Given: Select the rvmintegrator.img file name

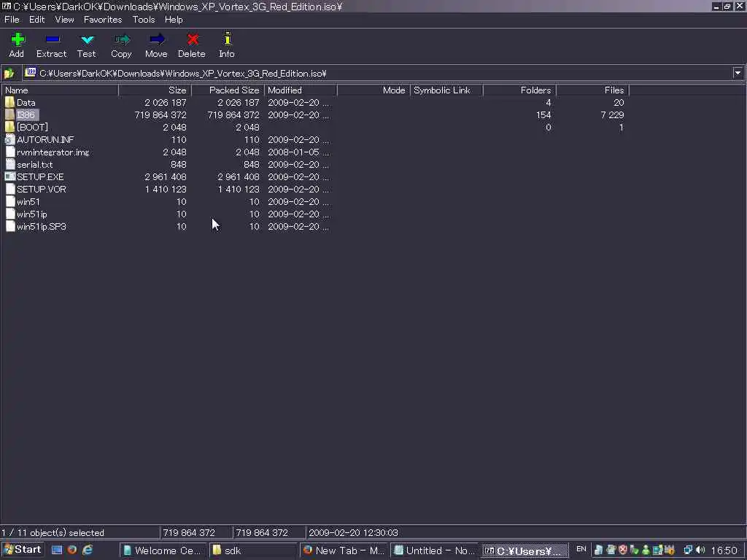Looking at the screenshot, I should pos(53,152).
